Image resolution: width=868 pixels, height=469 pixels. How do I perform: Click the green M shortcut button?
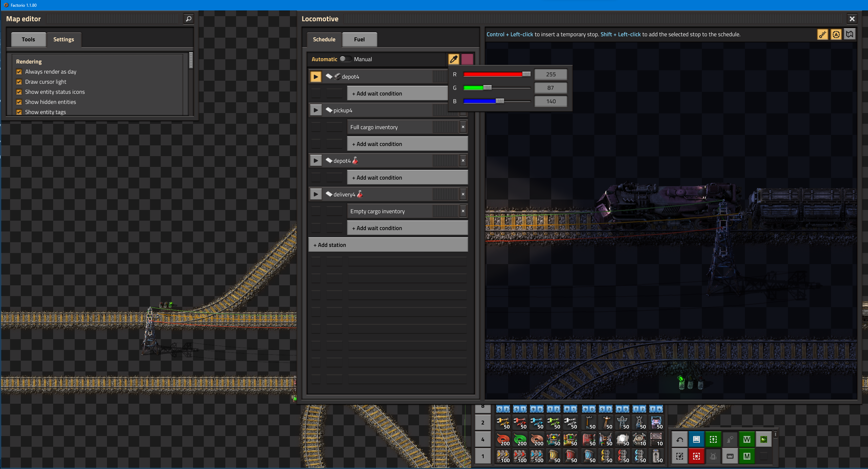pyautogui.click(x=747, y=456)
